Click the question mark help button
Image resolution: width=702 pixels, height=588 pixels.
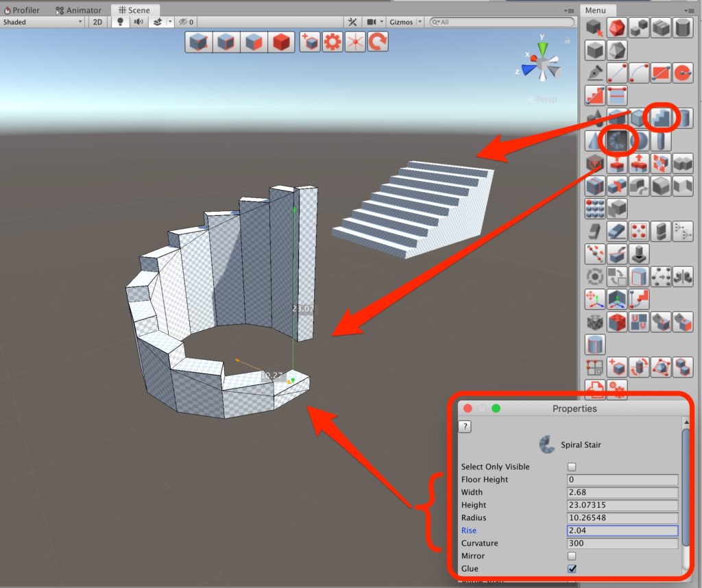(x=465, y=427)
